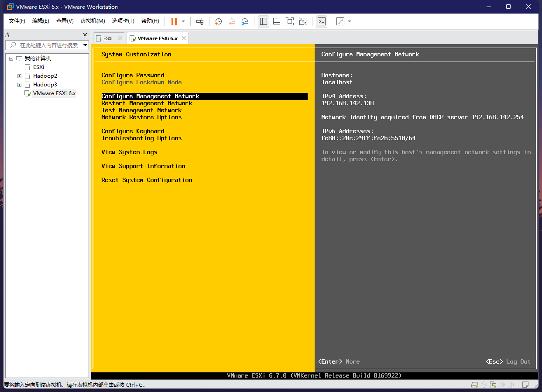This screenshot has width=542, height=392.
Task: Select the VMware ESXi 6.x tab
Action: click(x=158, y=38)
